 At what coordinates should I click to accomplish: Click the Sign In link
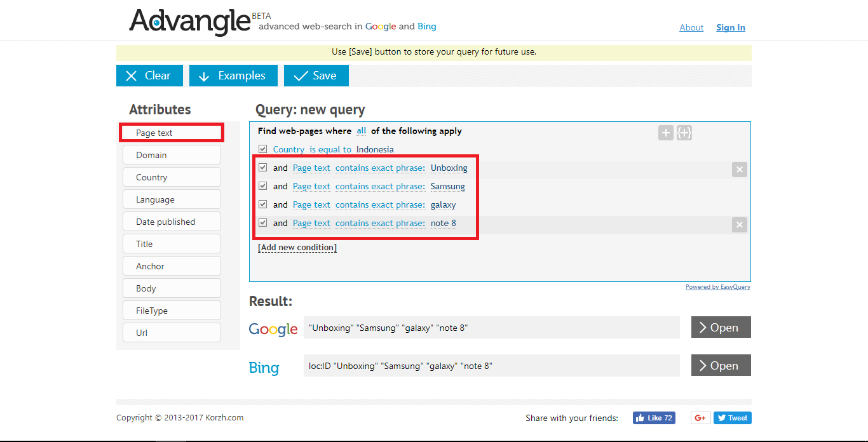730,27
